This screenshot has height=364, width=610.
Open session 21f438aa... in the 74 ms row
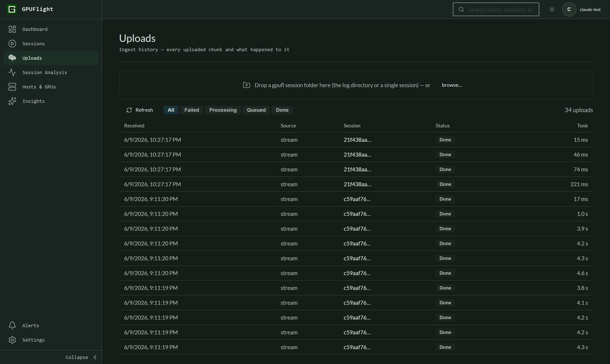[x=357, y=170]
